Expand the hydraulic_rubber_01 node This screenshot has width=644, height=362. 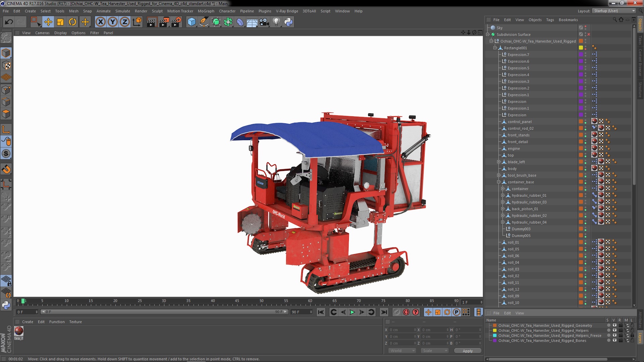pyautogui.click(x=503, y=195)
